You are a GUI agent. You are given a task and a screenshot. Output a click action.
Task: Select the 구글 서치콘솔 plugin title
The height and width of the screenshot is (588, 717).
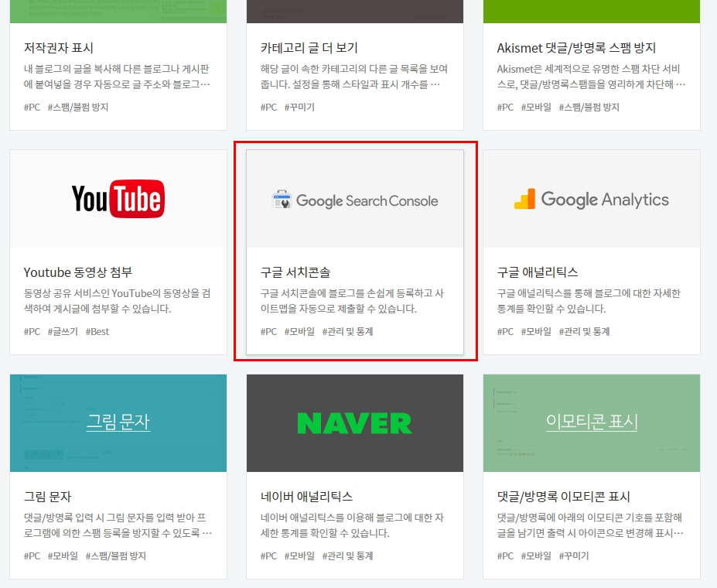click(295, 272)
